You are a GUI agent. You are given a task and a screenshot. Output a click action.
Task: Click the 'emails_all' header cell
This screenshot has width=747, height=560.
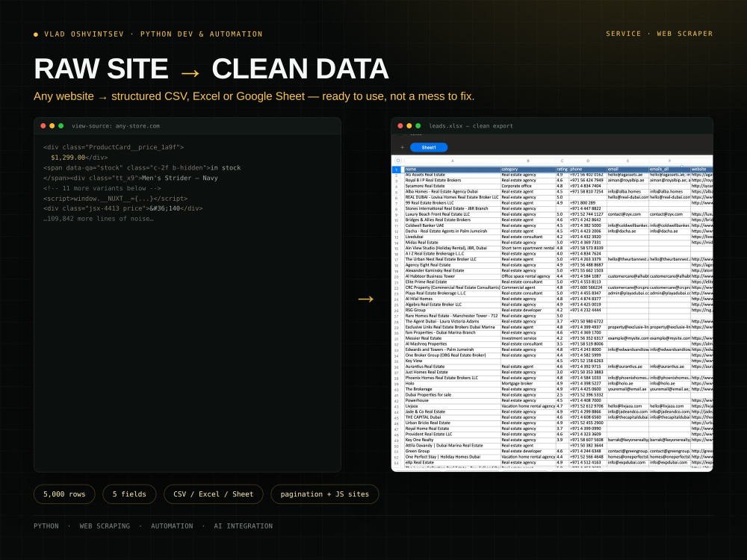click(669, 169)
